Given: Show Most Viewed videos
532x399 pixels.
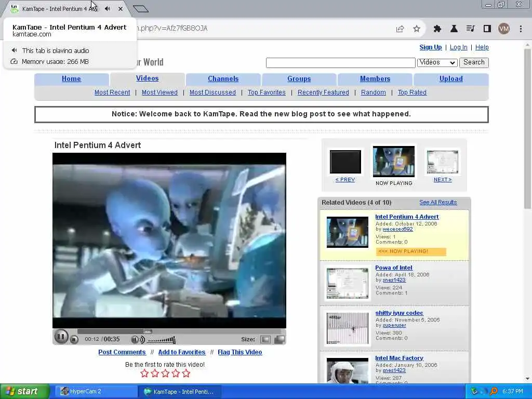Looking at the screenshot, I should point(159,92).
